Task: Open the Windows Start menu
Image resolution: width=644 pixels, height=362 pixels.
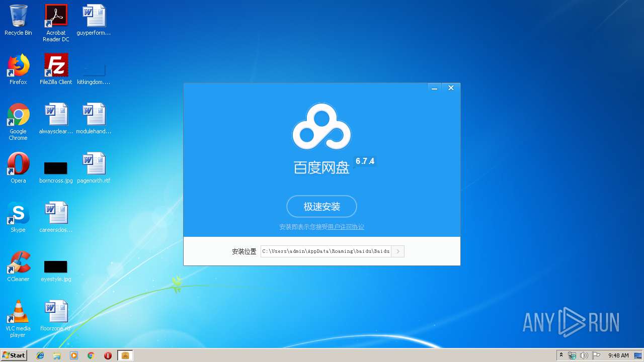Action: (14, 355)
